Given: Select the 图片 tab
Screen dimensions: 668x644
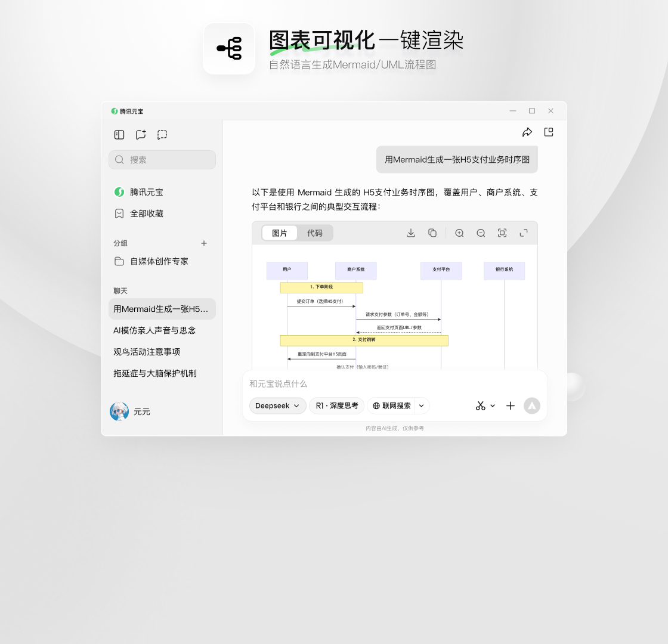Looking at the screenshot, I should [x=280, y=233].
